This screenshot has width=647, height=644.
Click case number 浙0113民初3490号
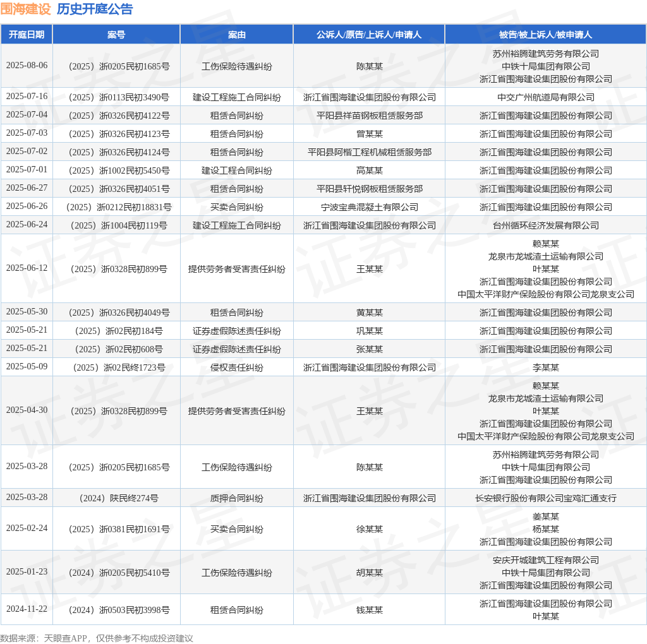119,97
